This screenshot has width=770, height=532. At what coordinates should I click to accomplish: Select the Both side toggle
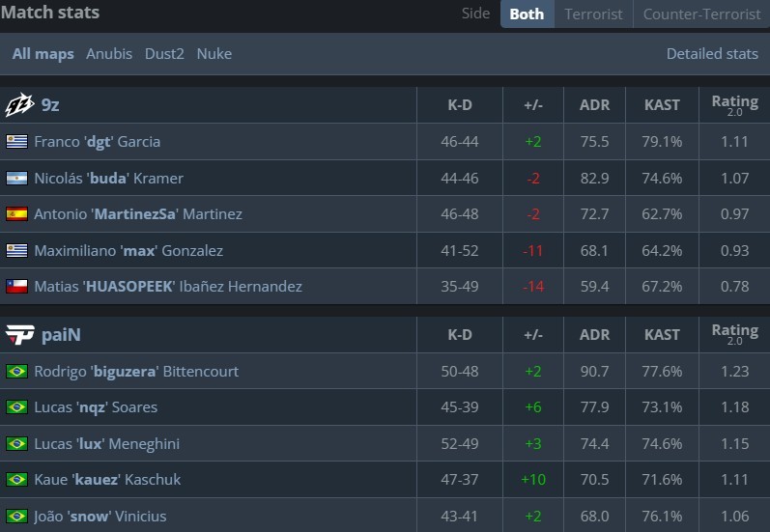click(527, 14)
